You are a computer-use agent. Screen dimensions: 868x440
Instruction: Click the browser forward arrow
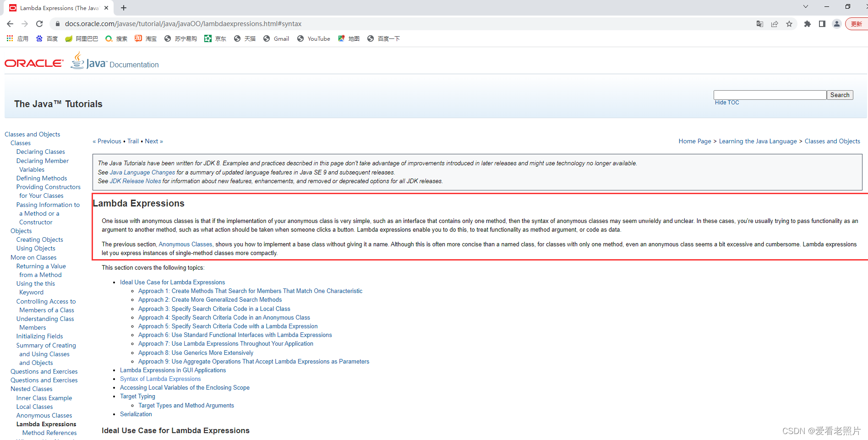pos(25,24)
